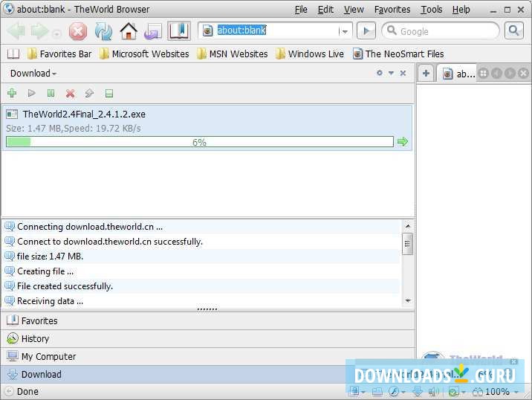Open The NeoSmart Files bookmark
This screenshot has height=400, width=532.
[398, 54]
